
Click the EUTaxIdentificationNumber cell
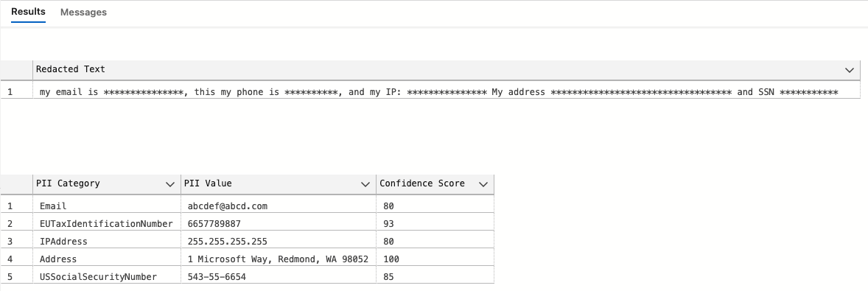click(107, 223)
